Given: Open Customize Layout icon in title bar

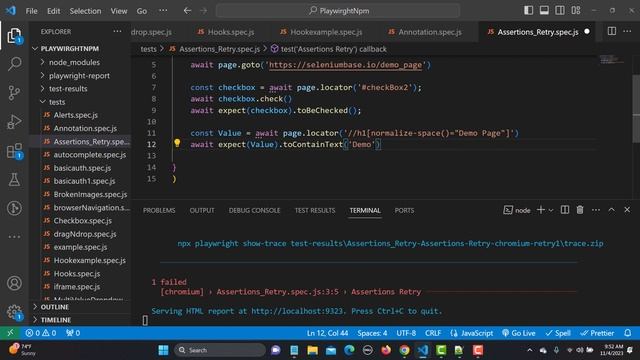Looking at the screenshot, I should 576,11.
